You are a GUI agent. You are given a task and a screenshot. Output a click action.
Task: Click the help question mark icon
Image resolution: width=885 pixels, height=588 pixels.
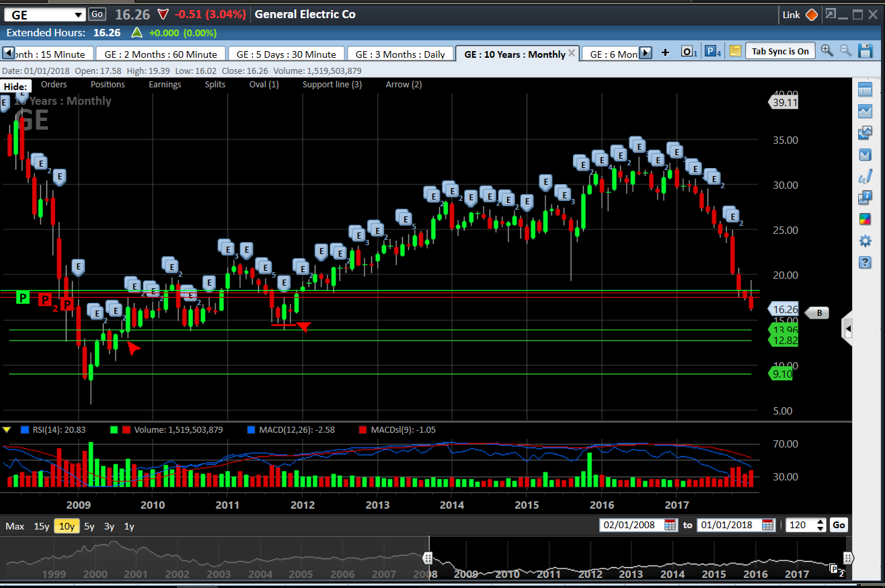pyautogui.click(x=865, y=262)
